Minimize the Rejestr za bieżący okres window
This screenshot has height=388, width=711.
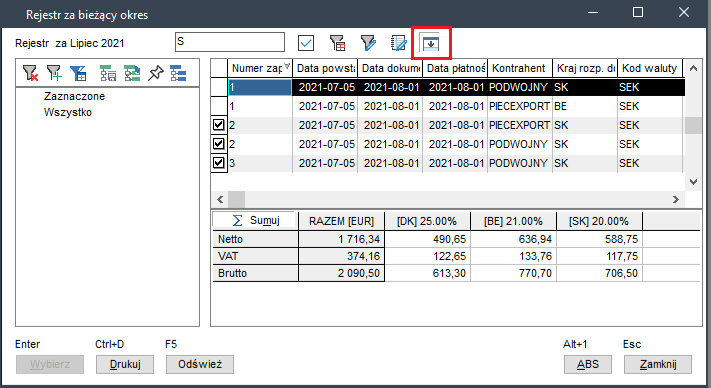click(593, 12)
